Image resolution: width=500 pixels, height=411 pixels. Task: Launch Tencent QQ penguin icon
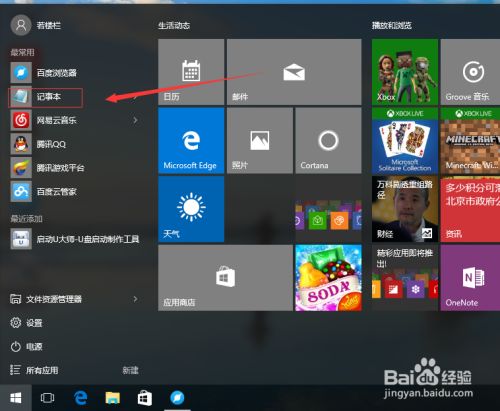pyautogui.click(x=21, y=144)
